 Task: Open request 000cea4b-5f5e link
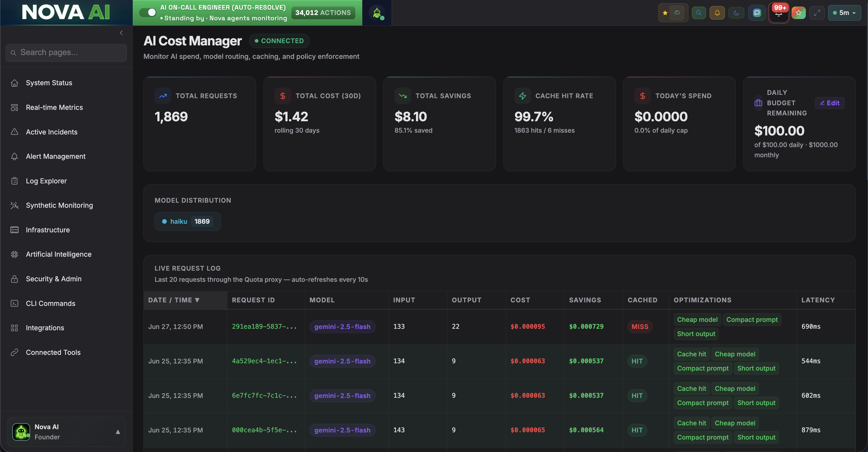(x=264, y=430)
